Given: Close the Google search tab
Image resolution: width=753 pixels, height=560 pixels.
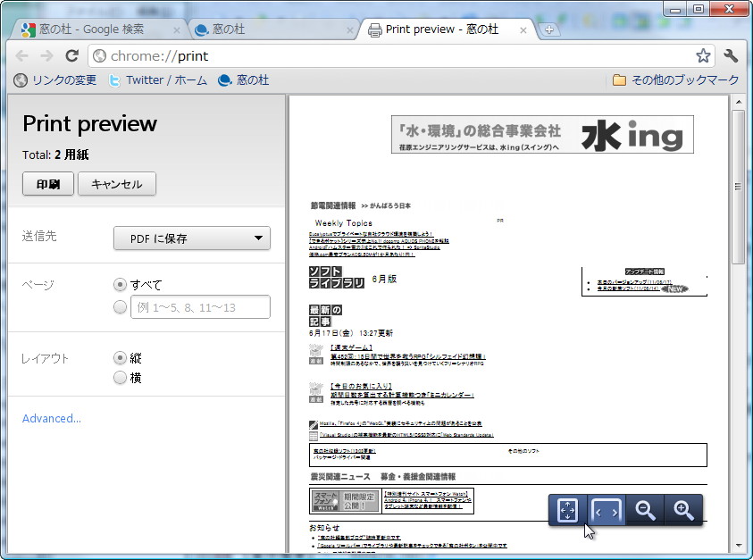Looking at the screenshot, I should (x=176, y=30).
